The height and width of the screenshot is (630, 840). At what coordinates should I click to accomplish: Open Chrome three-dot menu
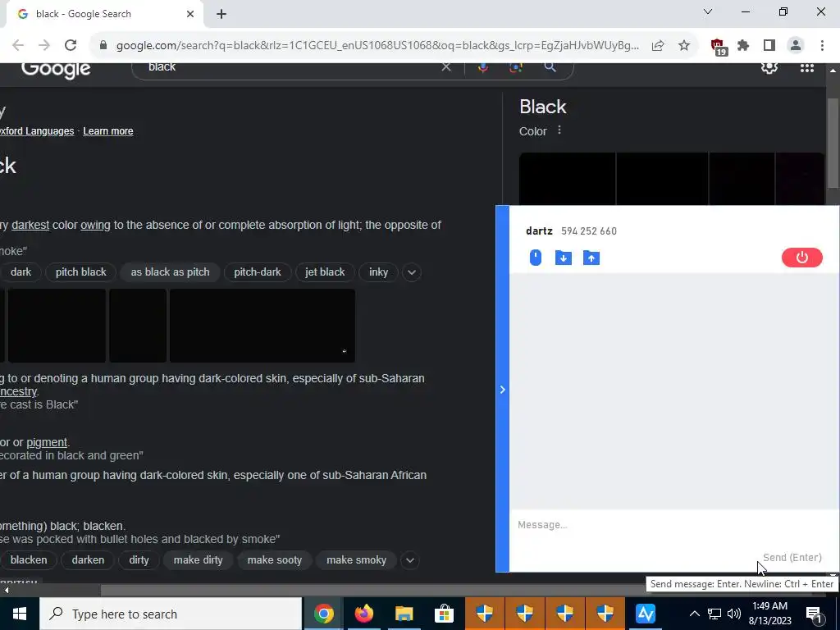(x=822, y=46)
